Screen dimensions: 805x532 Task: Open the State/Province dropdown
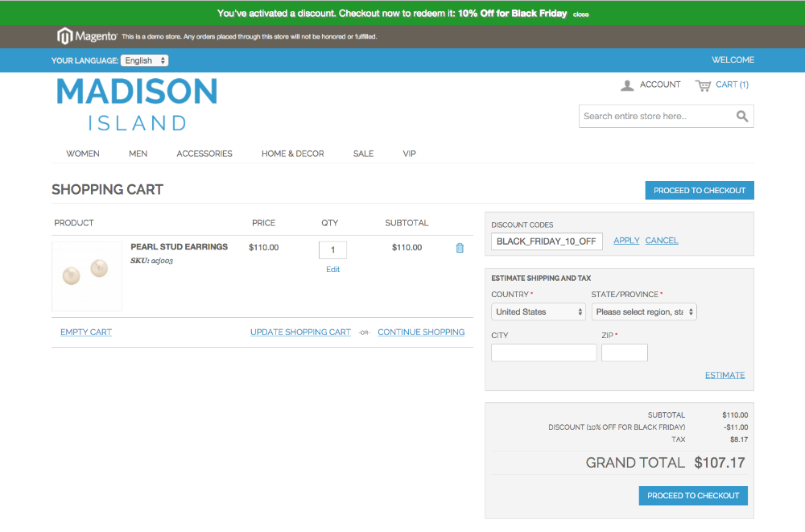644,311
